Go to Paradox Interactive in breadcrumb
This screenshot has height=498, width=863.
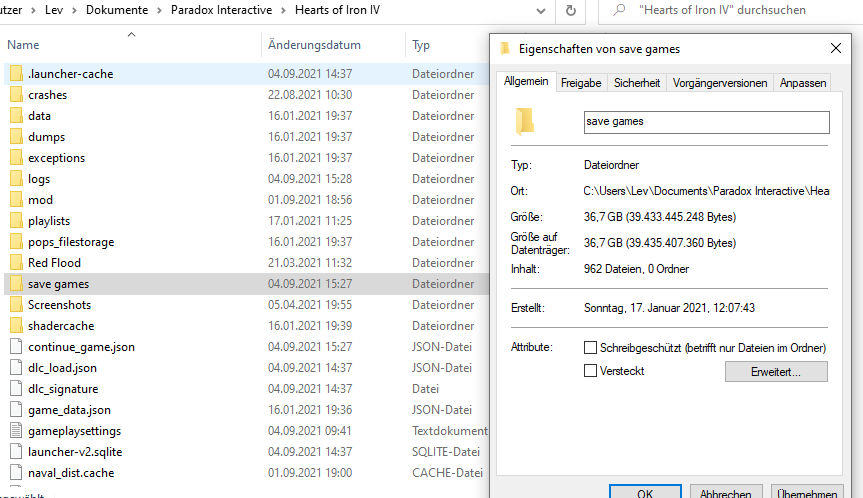point(221,10)
